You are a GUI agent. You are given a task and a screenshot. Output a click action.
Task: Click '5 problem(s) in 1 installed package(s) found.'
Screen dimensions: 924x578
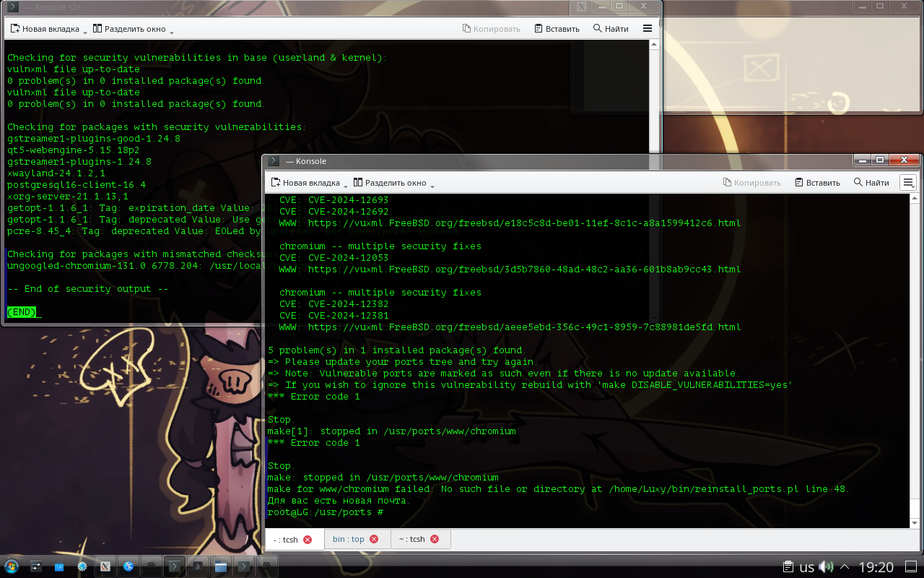click(x=397, y=350)
